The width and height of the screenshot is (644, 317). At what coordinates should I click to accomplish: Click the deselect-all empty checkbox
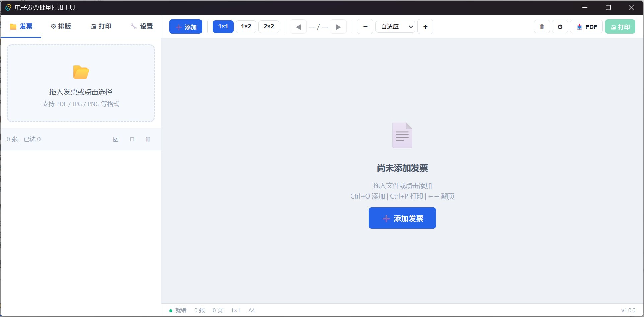132,139
